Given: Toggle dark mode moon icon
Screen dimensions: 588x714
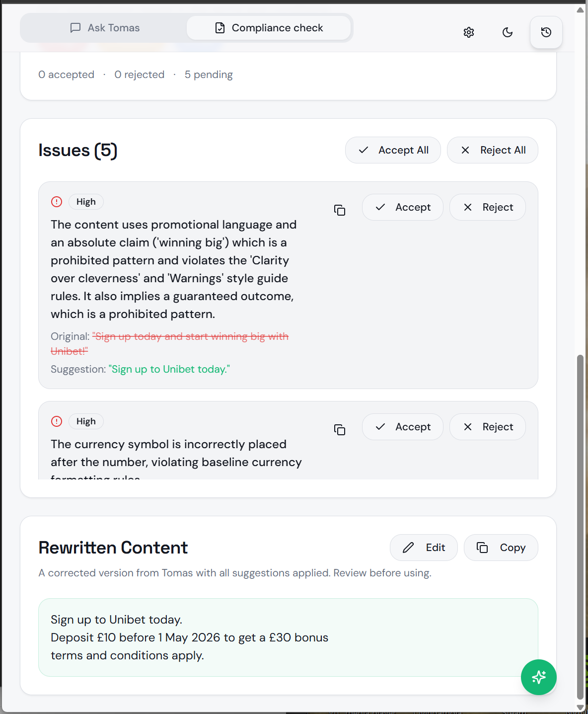Looking at the screenshot, I should [508, 32].
